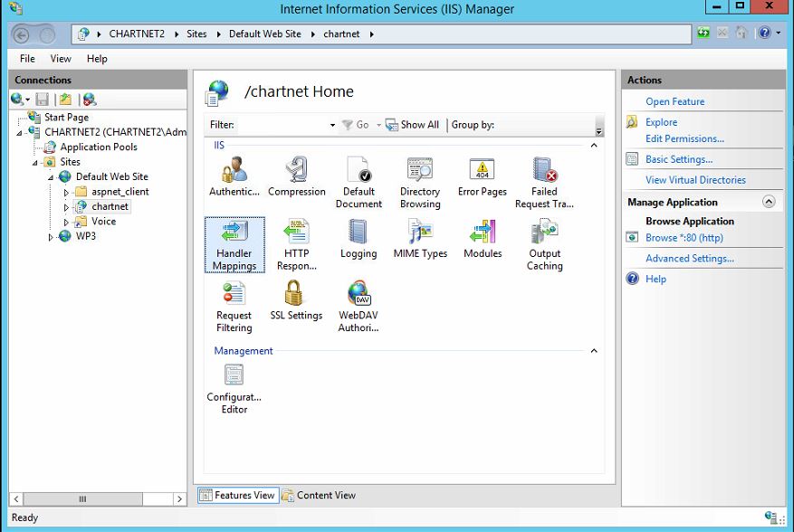The image size is (794, 532).
Task: Click Edit Permissions link
Action: (684, 138)
